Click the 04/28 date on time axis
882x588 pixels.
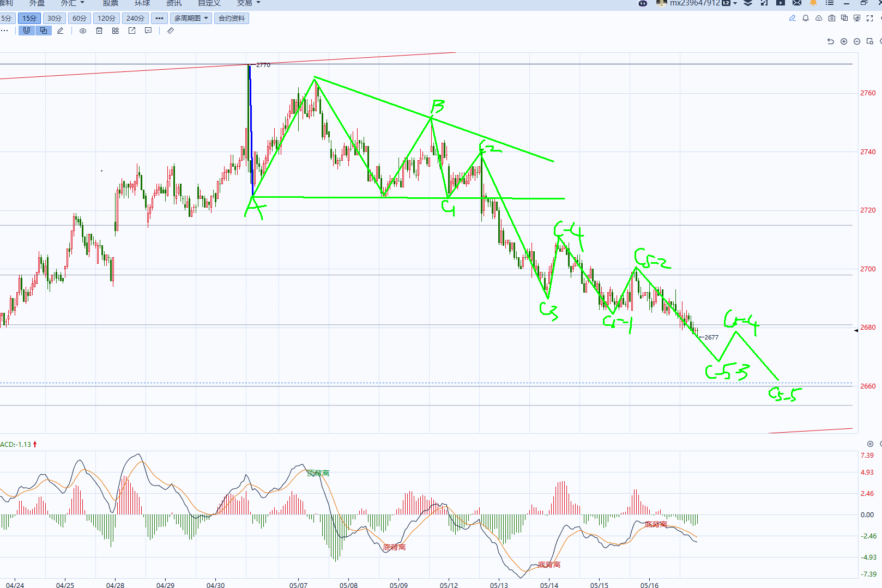coord(115,585)
